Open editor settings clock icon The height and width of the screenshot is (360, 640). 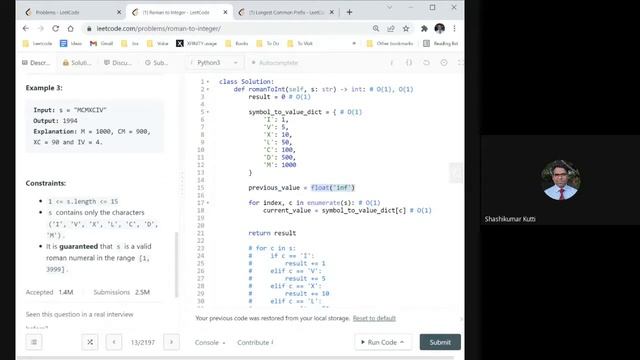tap(444, 62)
